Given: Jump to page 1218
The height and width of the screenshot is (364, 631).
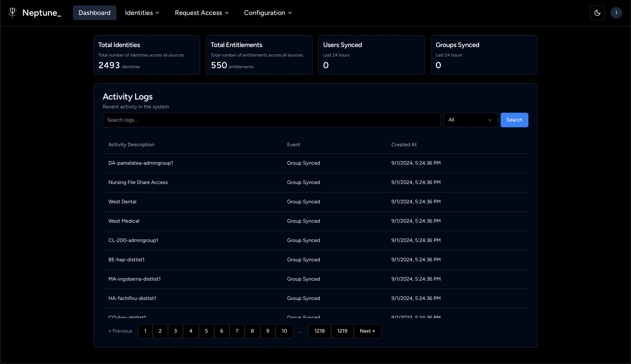Looking at the screenshot, I should coord(320,331).
